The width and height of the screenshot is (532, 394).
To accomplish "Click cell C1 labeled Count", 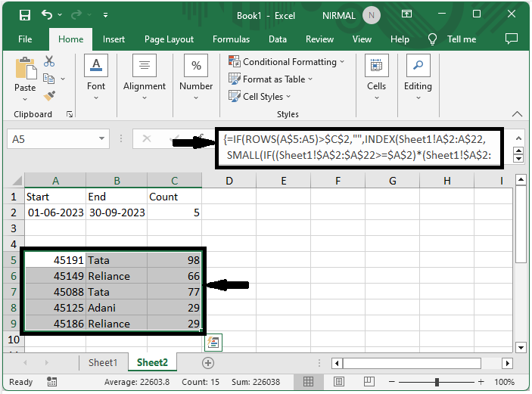I will pos(174,197).
